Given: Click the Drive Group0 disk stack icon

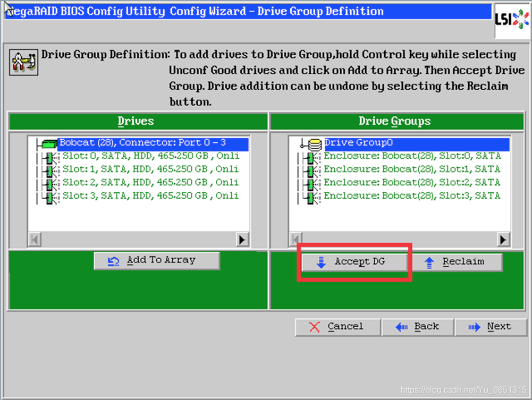Looking at the screenshot, I should pyautogui.click(x=315, y=144).
